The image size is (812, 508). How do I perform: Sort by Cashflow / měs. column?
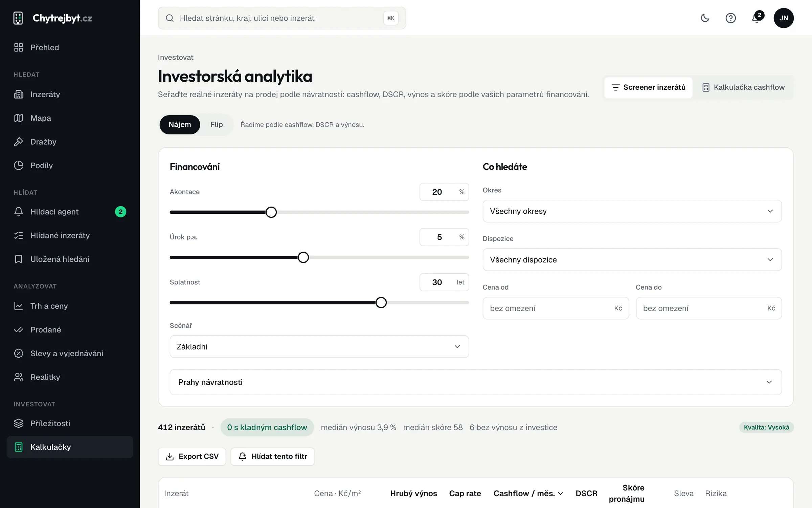(528, 493)
